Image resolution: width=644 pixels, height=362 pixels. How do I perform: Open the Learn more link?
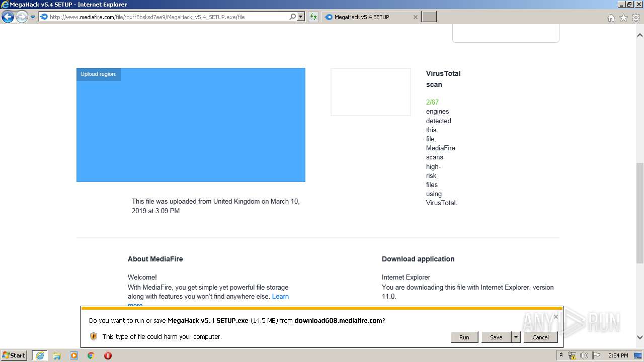pyautogui.click(x=280, y=297)
